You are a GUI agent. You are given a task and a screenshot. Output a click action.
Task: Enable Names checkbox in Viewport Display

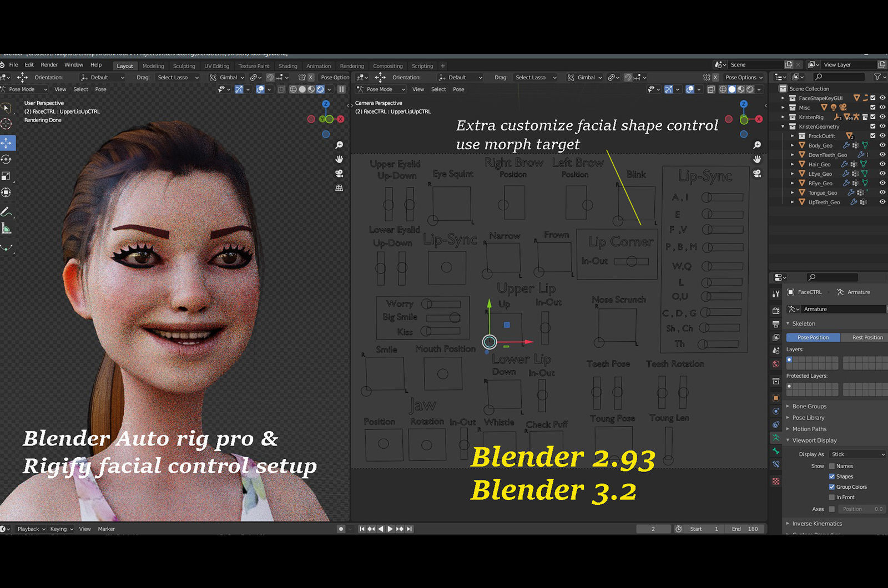832,466
